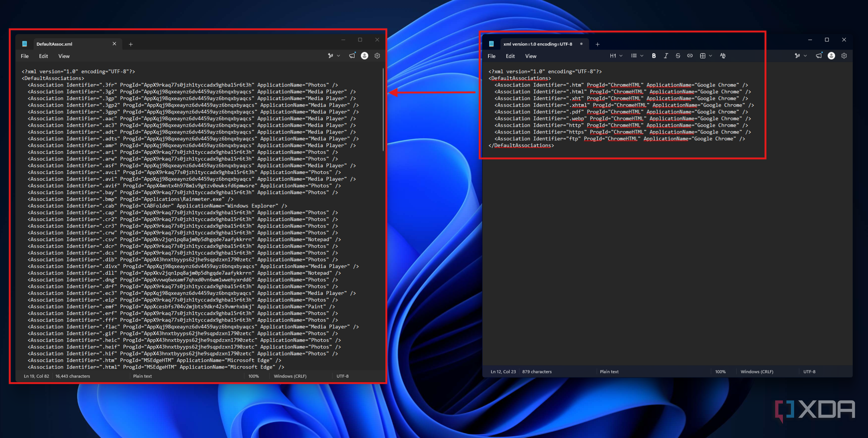The image size is (868, 438).
Task: Open Edit menu in the Chrome associations window
Action: pos(510,56)
